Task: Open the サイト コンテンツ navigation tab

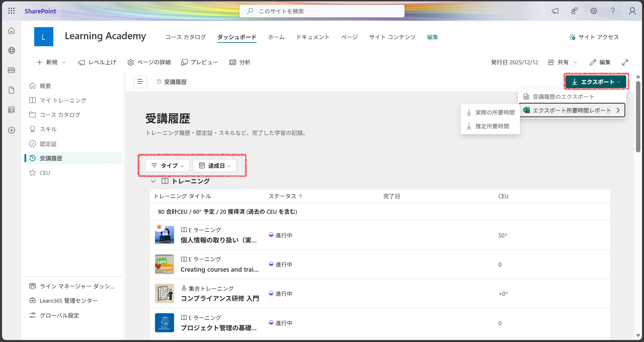Action: point(392,37)
